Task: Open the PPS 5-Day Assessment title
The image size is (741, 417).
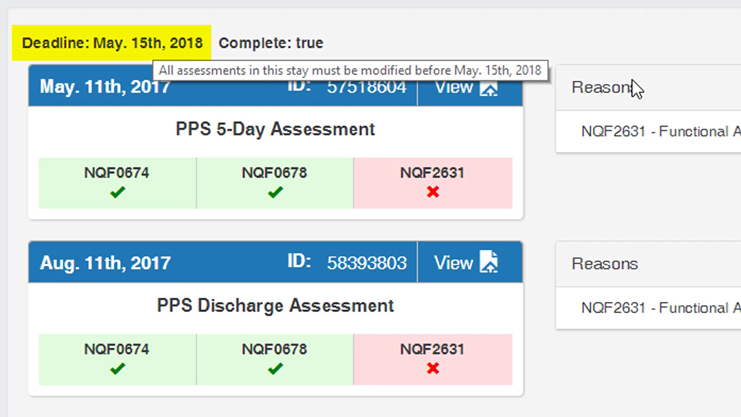Action: pyautogui.click(x=275, y=129)
